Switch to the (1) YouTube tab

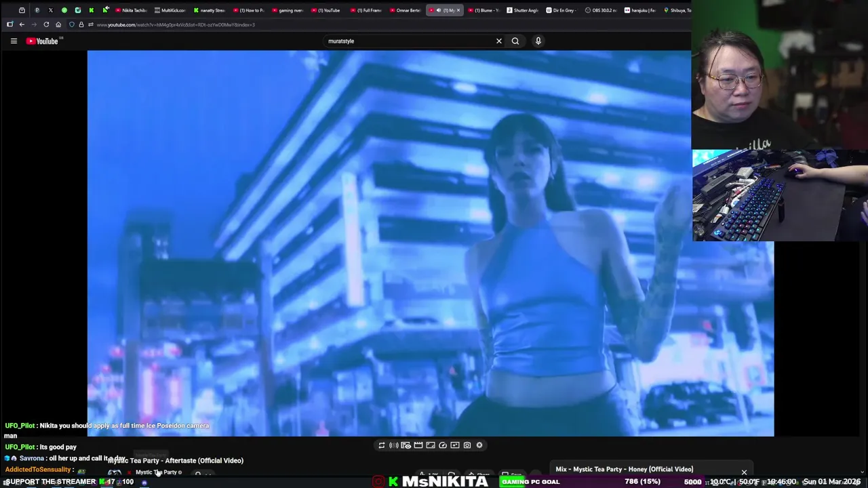tap(326, 10)
